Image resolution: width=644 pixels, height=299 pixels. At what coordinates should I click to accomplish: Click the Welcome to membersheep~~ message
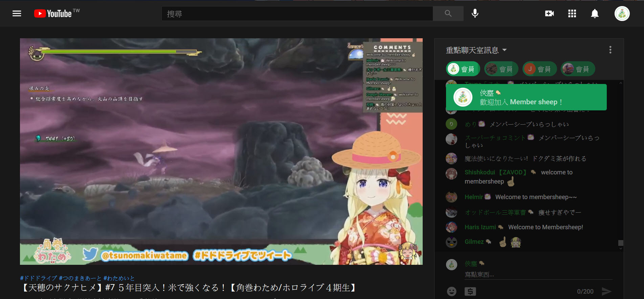pos(536,197)
